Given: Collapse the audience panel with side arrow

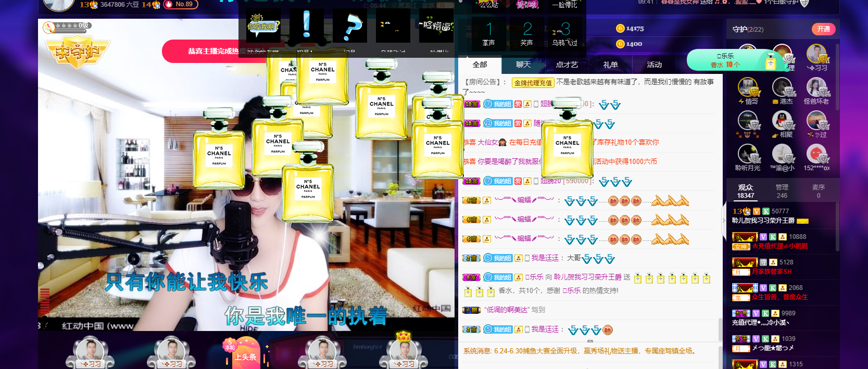Looking at the screenshot, I should click(723, 220).
